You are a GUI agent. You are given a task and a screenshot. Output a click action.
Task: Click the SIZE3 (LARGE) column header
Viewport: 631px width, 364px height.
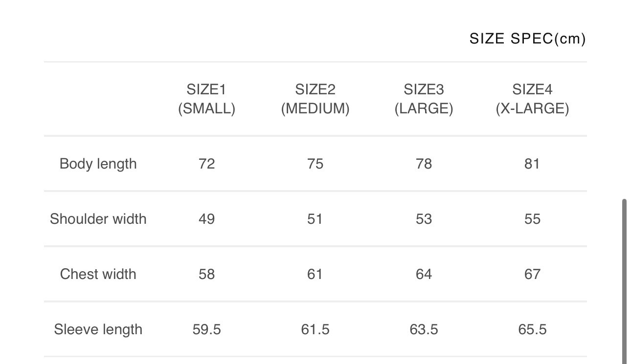tap(424, 99)
